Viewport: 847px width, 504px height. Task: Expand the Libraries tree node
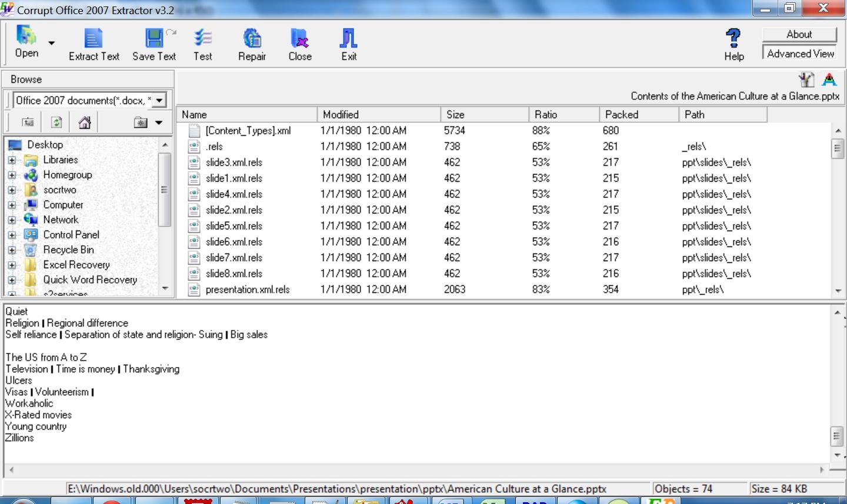click(x=12, y=160)
